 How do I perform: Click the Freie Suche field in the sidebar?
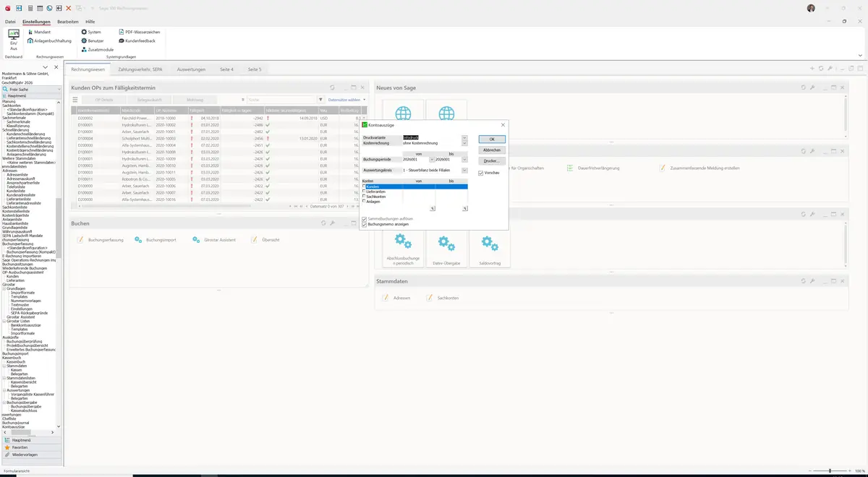pyautogui.click(x=33, y=89)
